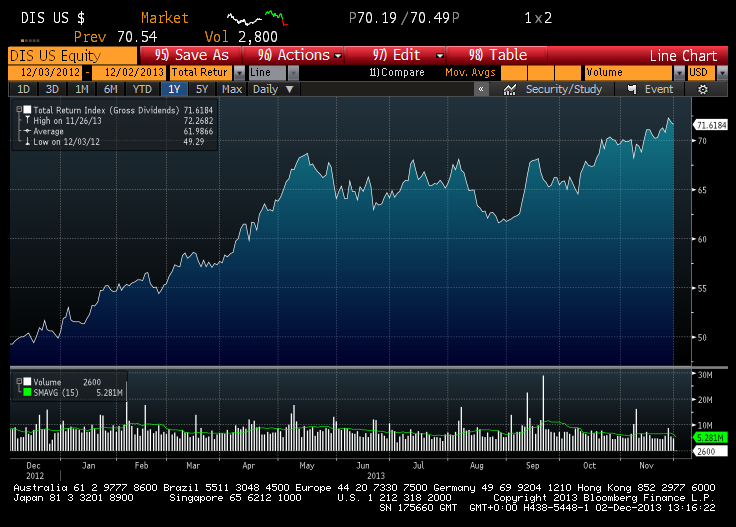Click white Total Return Index color swatch
736x527 pixels.
27,109
